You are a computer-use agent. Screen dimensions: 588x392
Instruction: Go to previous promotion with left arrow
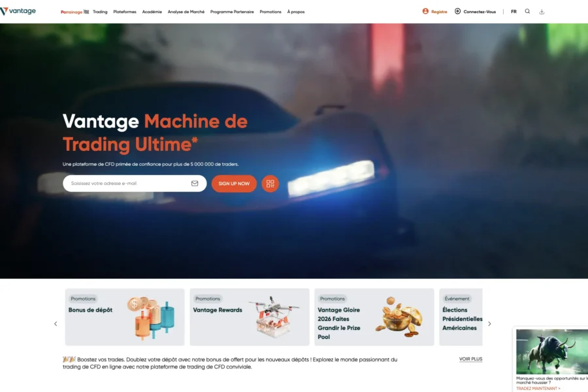pos(56,324)
